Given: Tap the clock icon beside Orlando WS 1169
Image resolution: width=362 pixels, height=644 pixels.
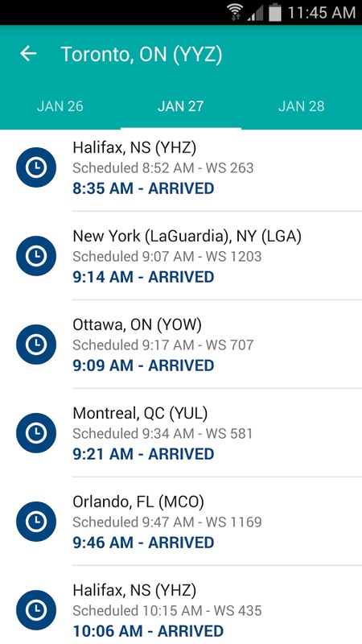Looking at the screenshot, I should tap(36, 522).
